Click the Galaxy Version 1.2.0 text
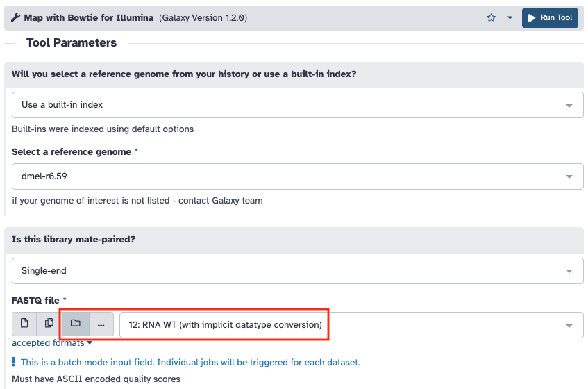 click(x=203, y=17)
